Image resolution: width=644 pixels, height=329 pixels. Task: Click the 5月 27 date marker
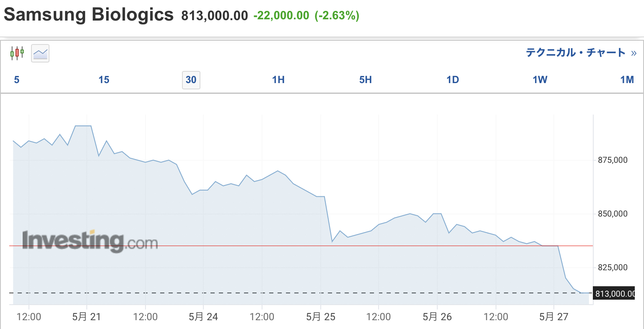(553, 316)
